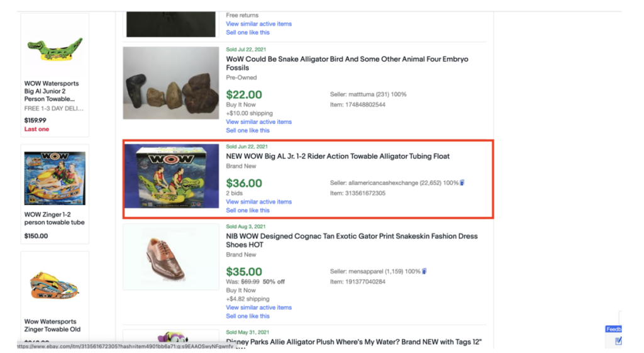The width and height of the screenshot is (644, 353).
Task: Click the tan gator print shoe image
Action: (x=171, y=257)
